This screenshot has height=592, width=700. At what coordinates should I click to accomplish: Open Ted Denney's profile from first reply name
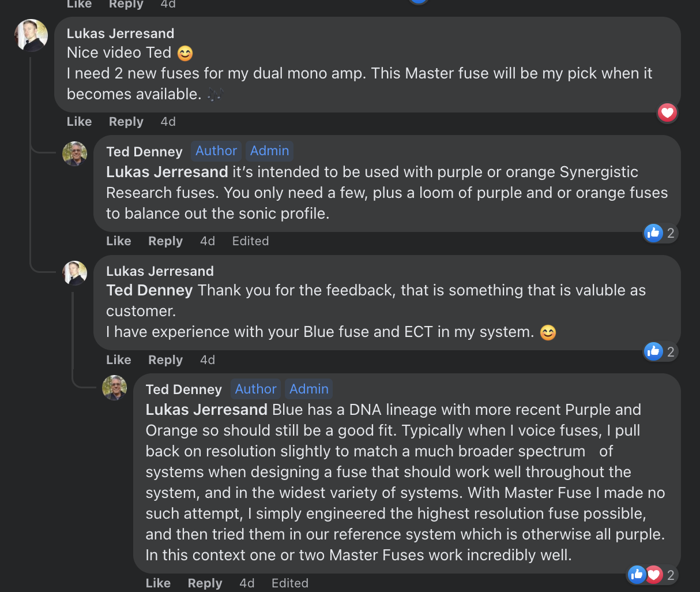[x=144, y=152]
